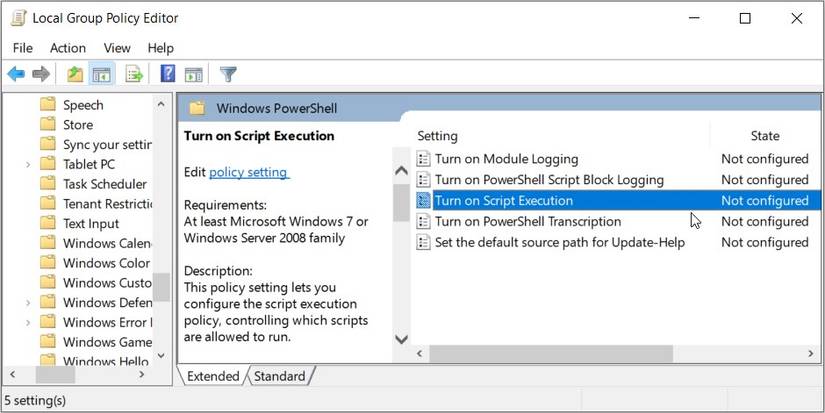Switch to the Extended tab
Screen dimensions: 825x413
pyautogui.click(x=213, y=376)
